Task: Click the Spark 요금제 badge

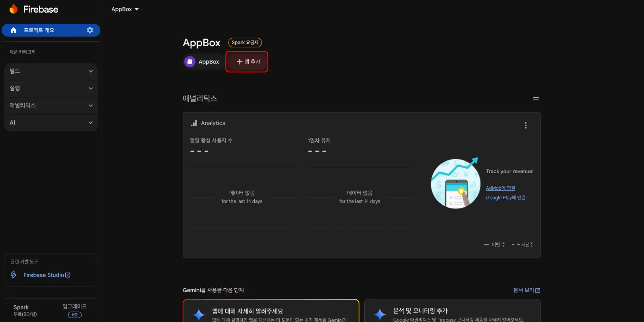Action: [x=245, y=42]
